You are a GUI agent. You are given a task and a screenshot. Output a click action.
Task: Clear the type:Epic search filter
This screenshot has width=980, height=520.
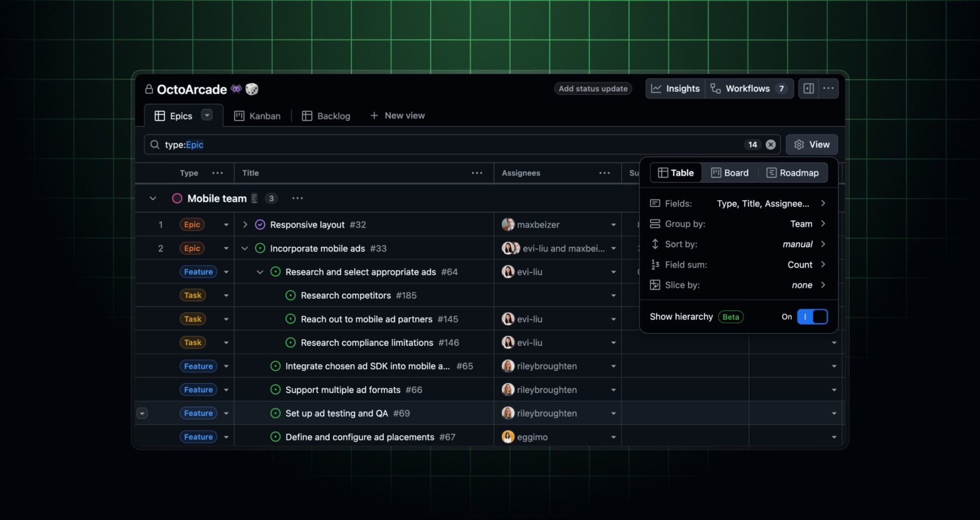[x=771, y=145]
